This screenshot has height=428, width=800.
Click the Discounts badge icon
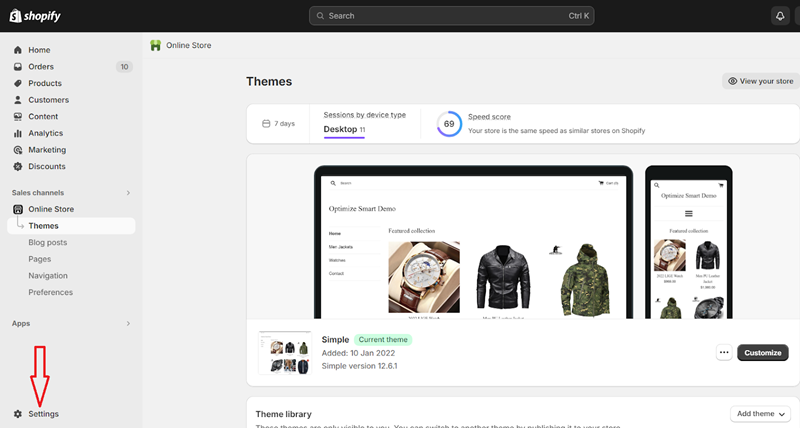18,166
